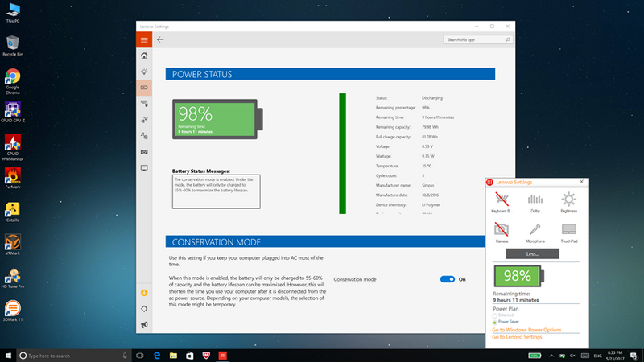Click the search magnifier in Lenovo Settings
644x362 pixels.
click(x=508, y=39)
